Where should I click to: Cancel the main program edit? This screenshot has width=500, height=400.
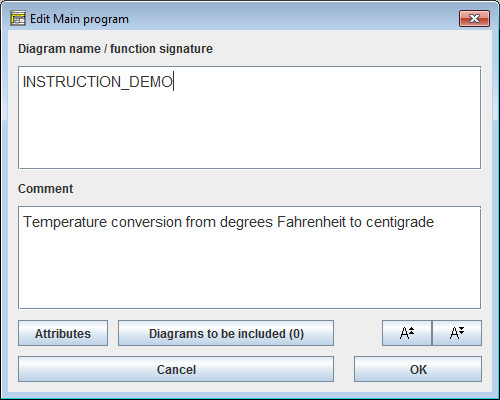(176, 369)
